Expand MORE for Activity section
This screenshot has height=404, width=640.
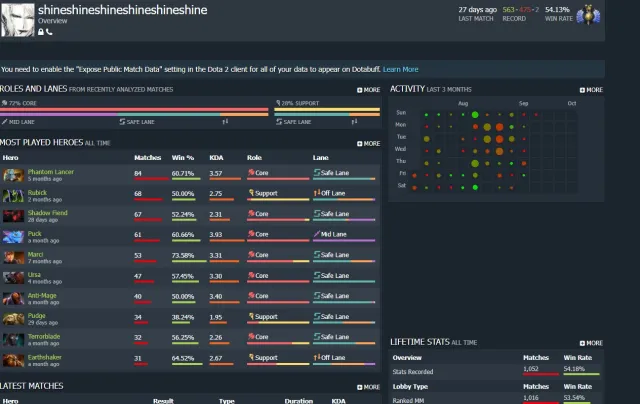click(591, 90)
